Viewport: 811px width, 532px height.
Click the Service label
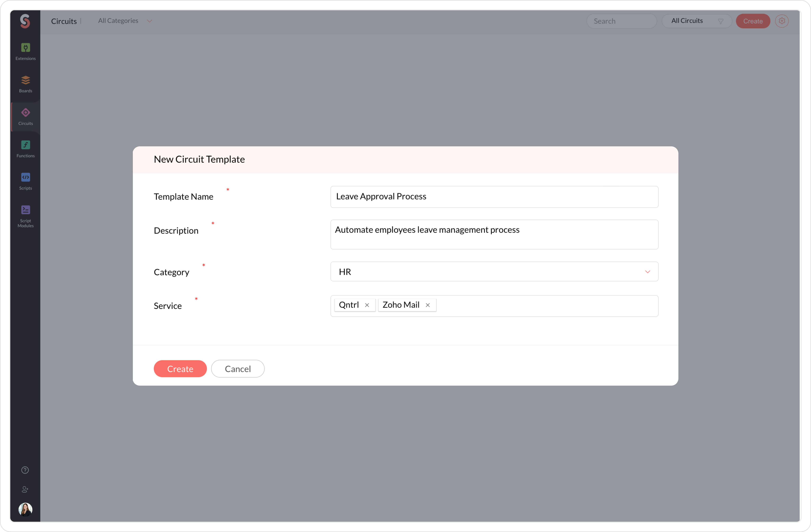168,306
